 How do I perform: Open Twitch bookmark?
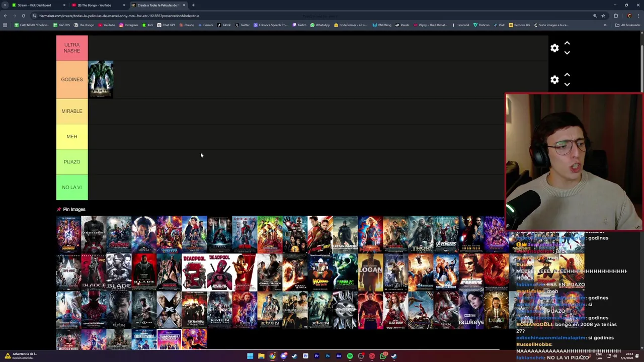tap(299, 25)
